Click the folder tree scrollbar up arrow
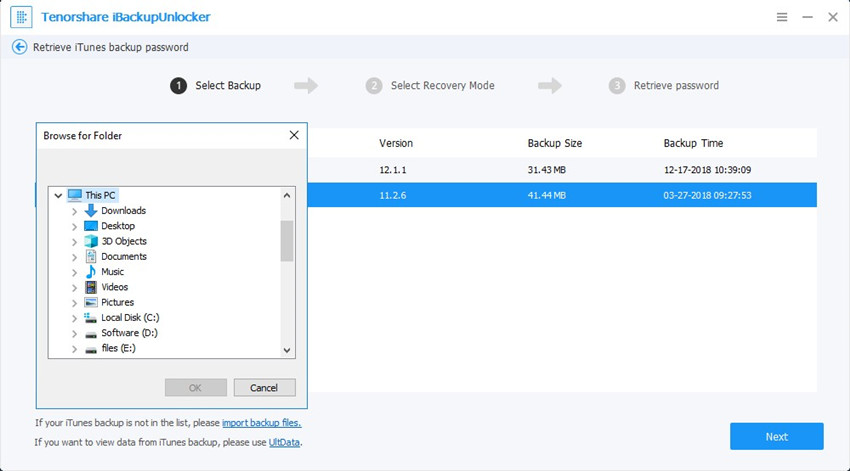This screenshot has height=471, width=850. point(287,195)
